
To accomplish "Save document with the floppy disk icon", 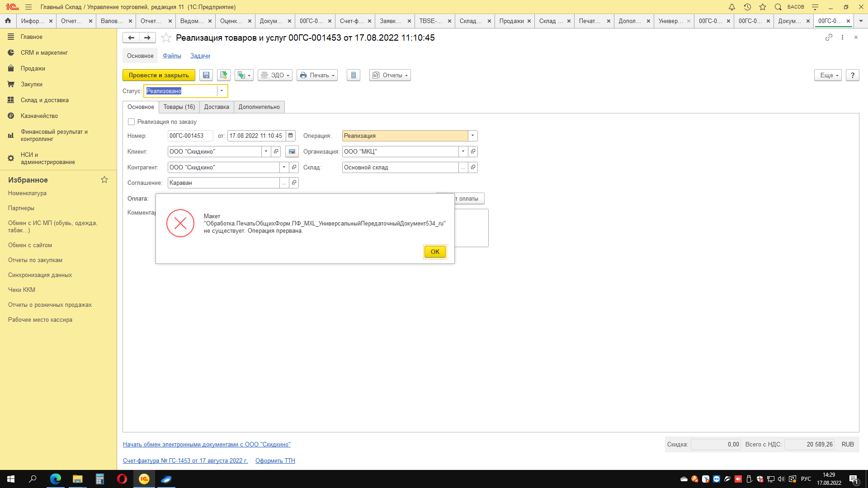I will click(x=206, y=75).
